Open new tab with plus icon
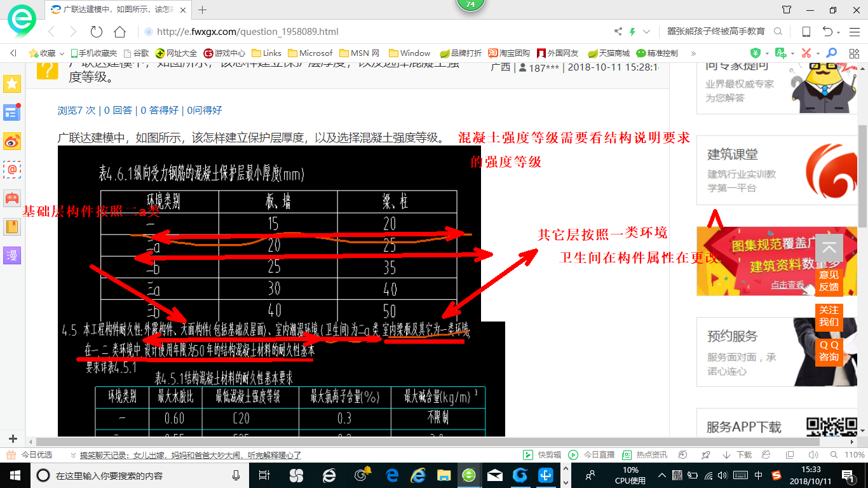The width and height of the screenshot is (868, 488). point(203,10)
